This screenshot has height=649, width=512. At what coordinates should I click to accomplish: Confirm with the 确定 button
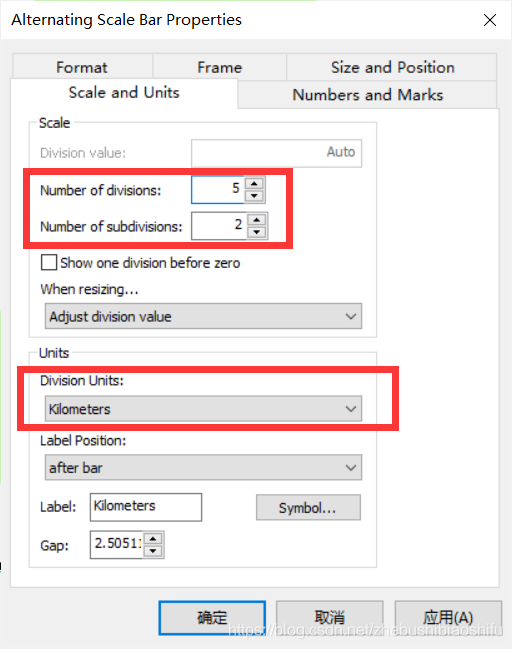pyautogui.click(x=212, y=618)
